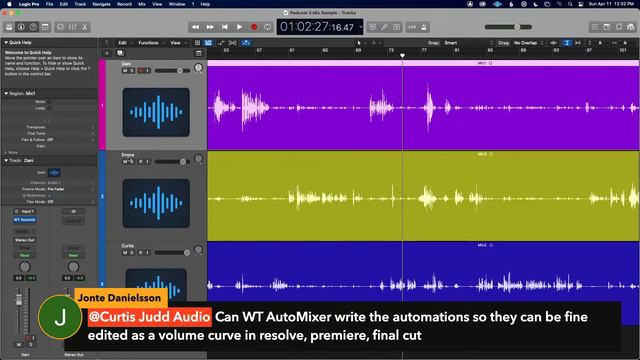Viewport: 640px width, 360px height.
Task: Open the Browsers media panel
Action: pyautogui.click(x=631, y=27)
